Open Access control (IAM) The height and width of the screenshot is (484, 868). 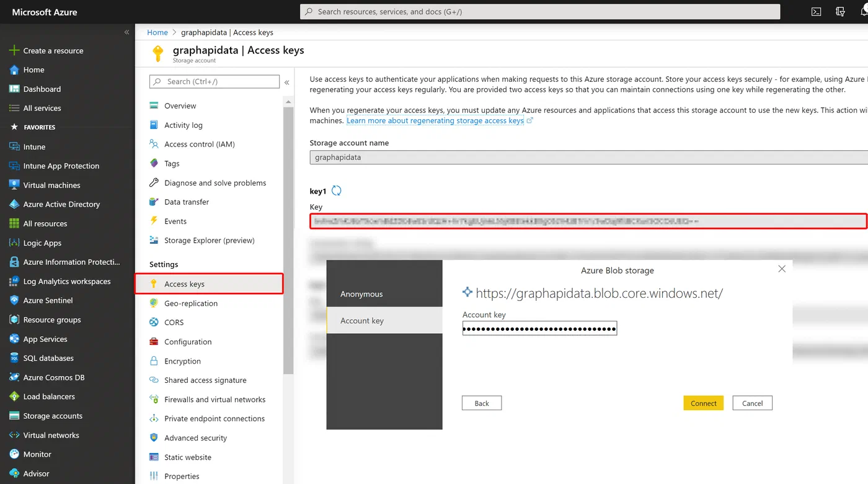[199, 145]
